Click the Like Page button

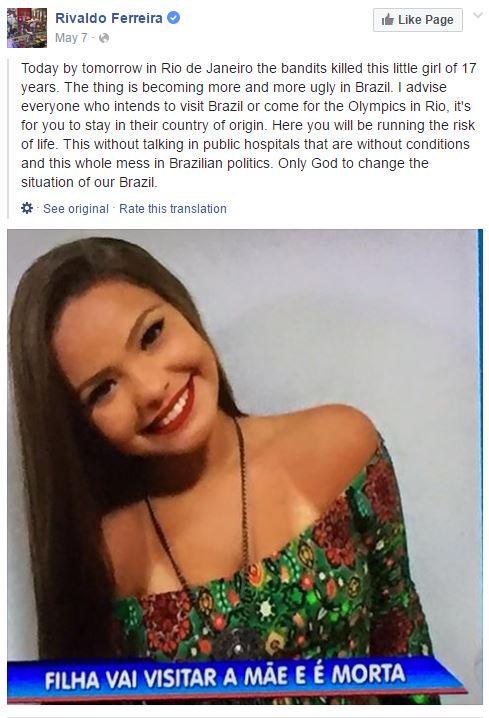pyautogui.click(x=418, y=20)
